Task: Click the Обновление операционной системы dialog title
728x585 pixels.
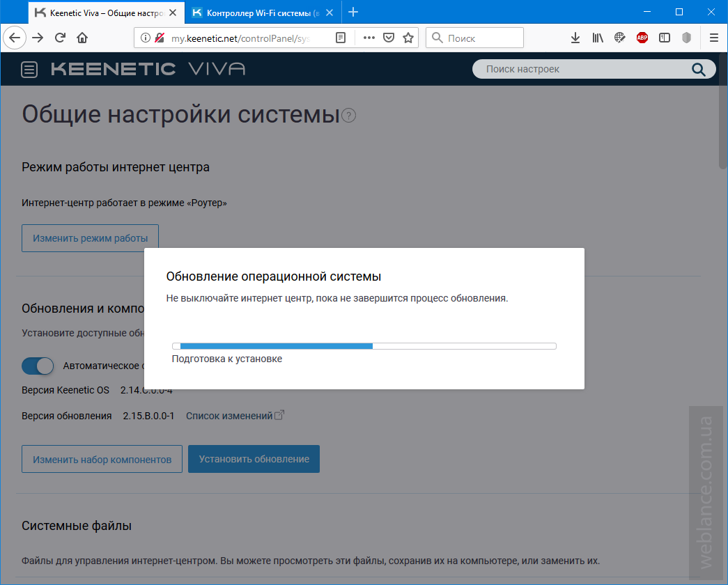Action: coord(274,276)
